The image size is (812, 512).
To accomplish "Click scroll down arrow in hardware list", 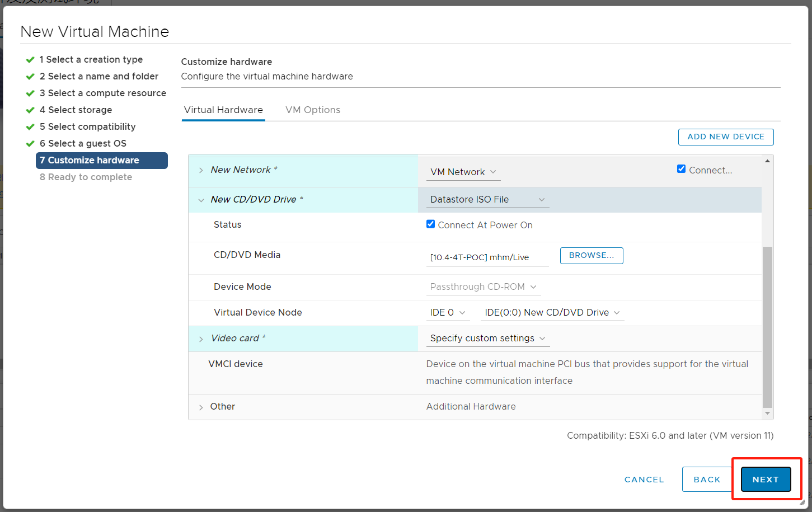I will [x=767, y=414].
